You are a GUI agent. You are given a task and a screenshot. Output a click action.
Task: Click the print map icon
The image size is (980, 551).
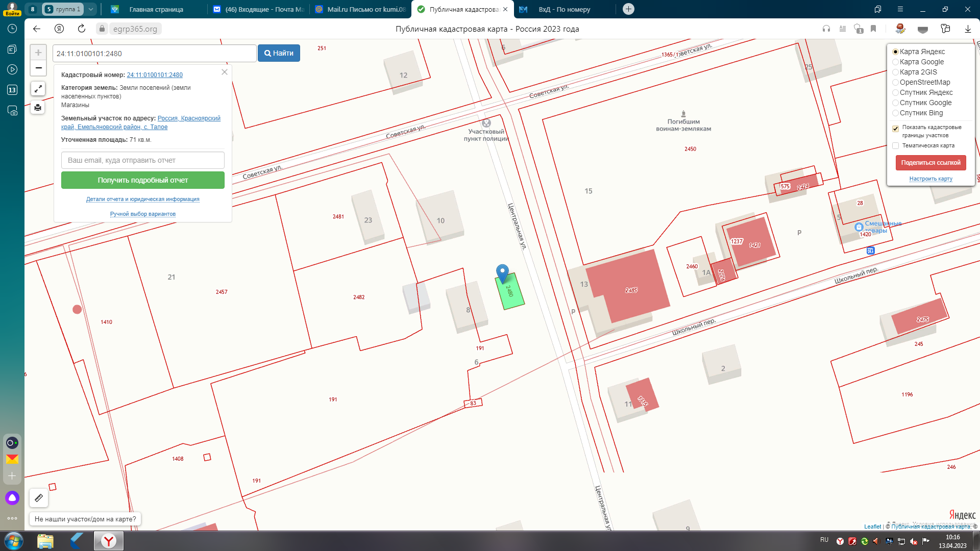(38, 108)
